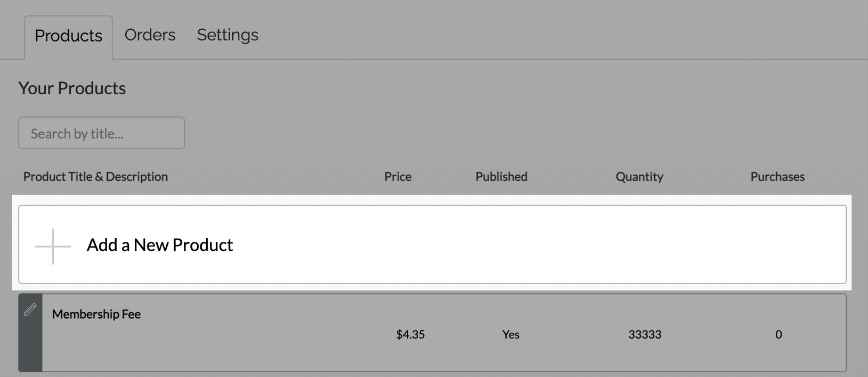Click the $4.35 price of Membership Fee
This screenshot has width=868, height=377.
pyautogui.click(x=409, y=334)
